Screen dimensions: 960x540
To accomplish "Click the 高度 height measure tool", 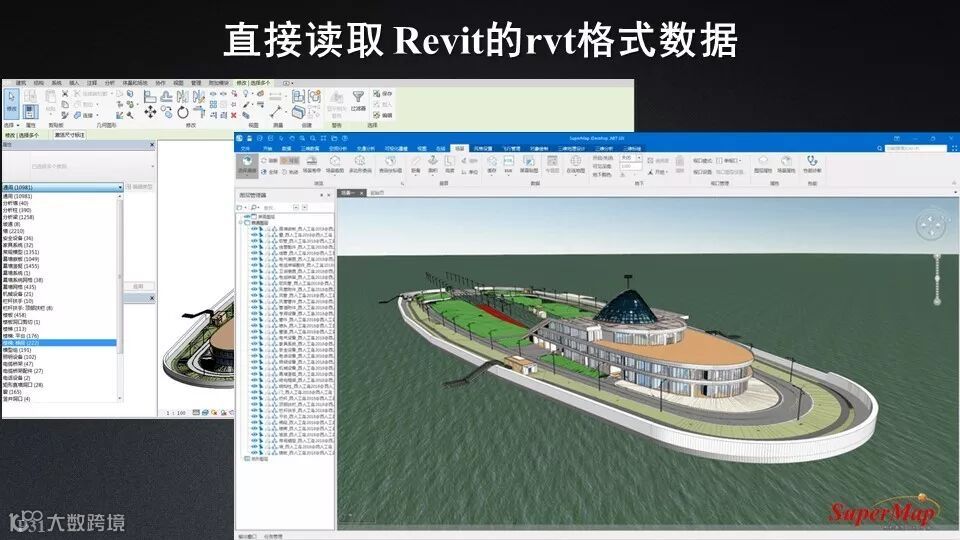I will [x=449, y=164].
